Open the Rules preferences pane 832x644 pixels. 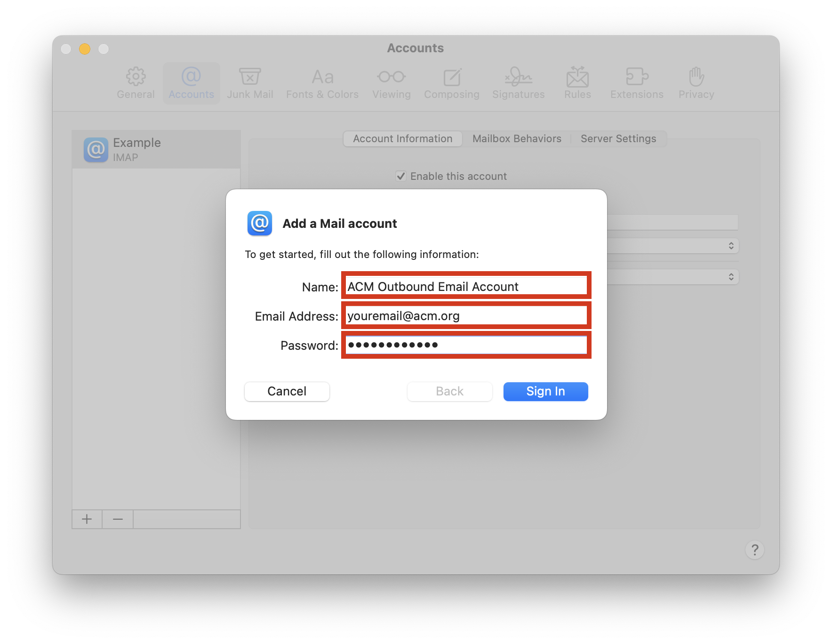click(x=577, y=83)
